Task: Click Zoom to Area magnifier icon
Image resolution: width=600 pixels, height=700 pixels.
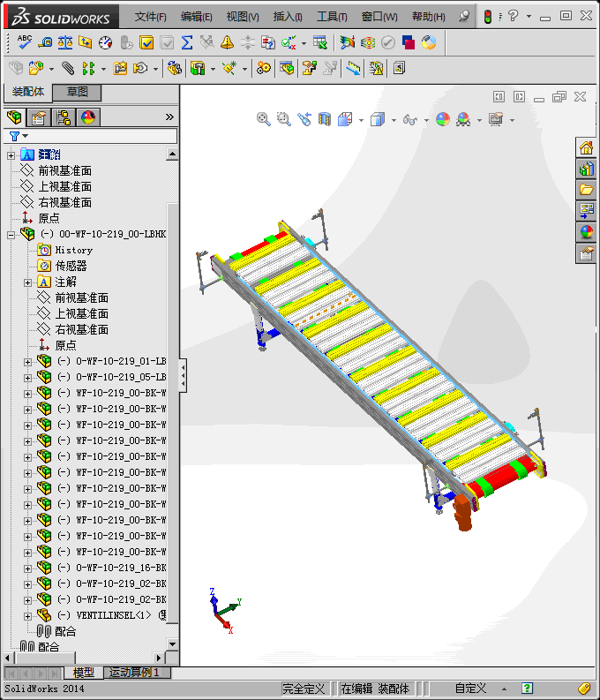Action: (x=284, y=119)
